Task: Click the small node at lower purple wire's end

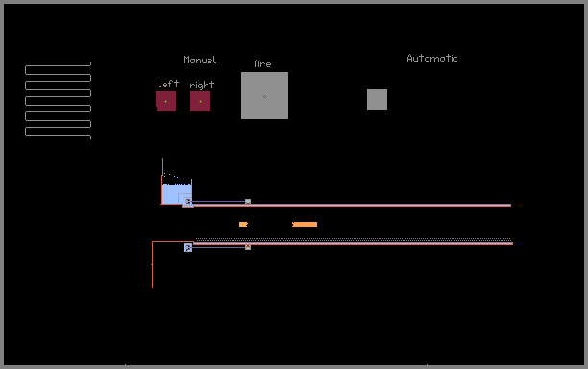Action: click(248, 247)
